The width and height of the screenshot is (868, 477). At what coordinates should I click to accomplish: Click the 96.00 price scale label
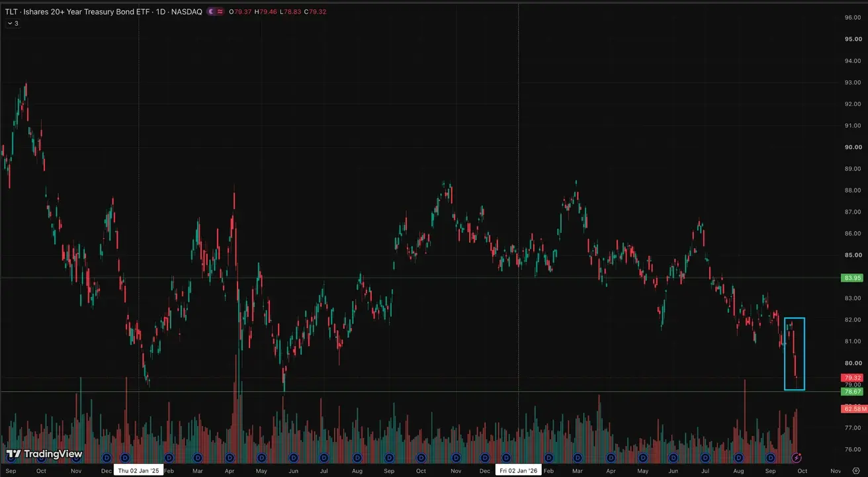(853, 17)
